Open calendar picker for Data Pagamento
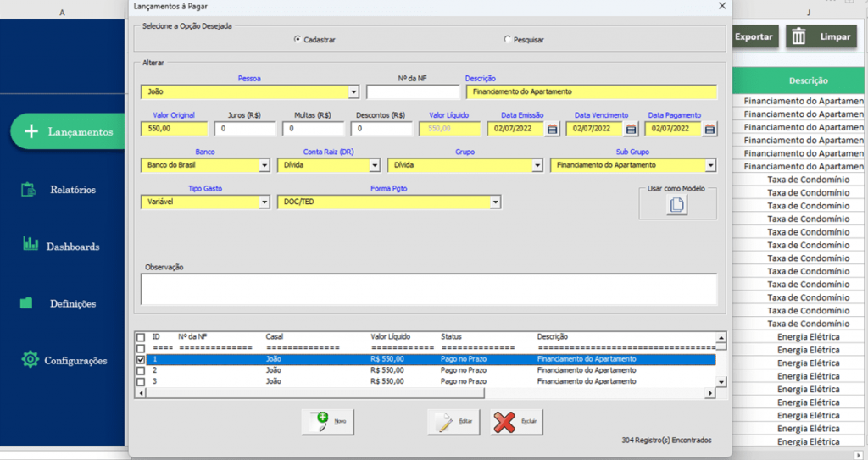 709,129
